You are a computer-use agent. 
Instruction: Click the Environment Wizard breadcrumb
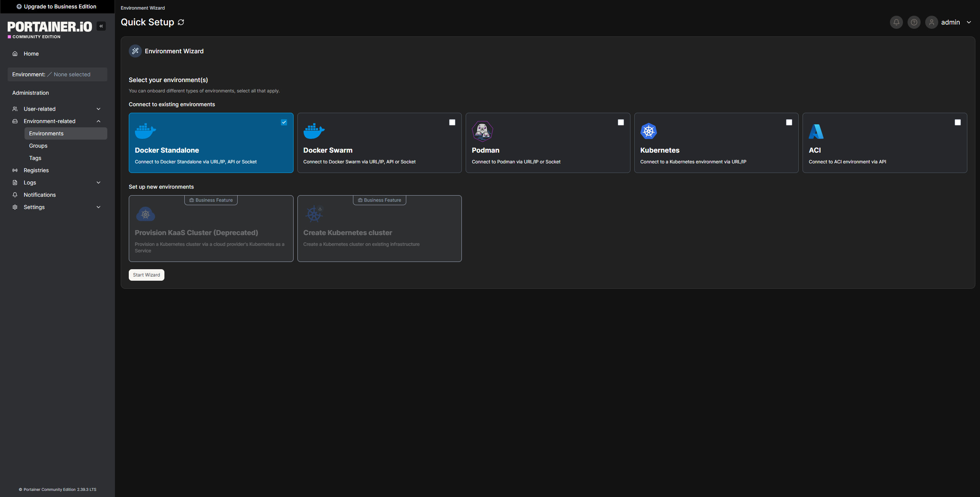click(143, 8)
